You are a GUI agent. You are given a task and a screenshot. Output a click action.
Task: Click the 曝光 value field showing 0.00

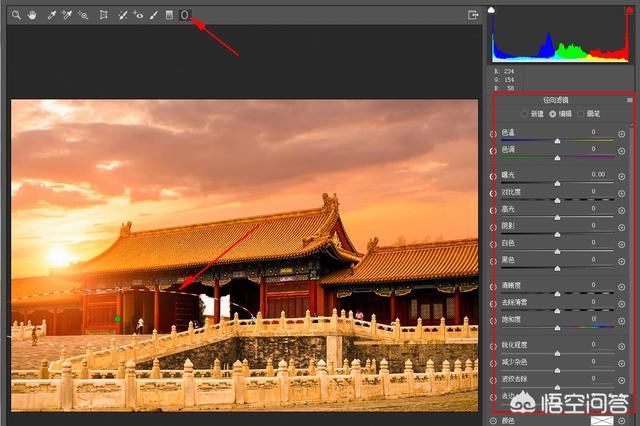[x=598, y=174]
